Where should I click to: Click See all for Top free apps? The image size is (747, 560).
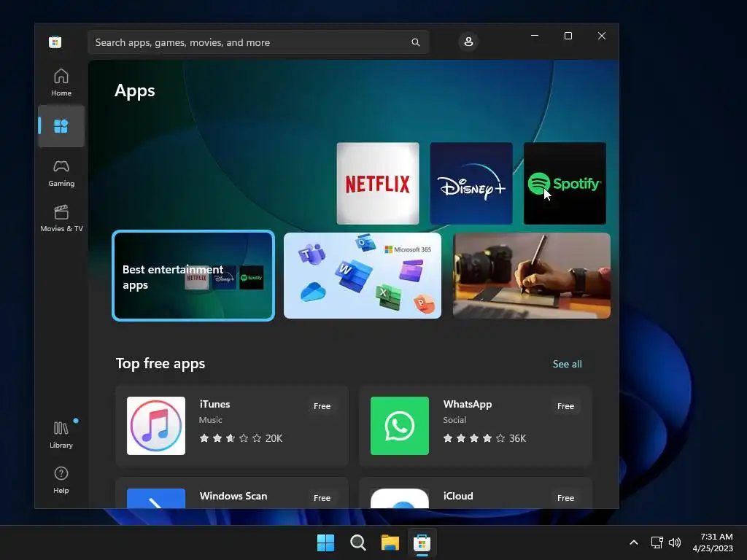(x=567, y=364)
